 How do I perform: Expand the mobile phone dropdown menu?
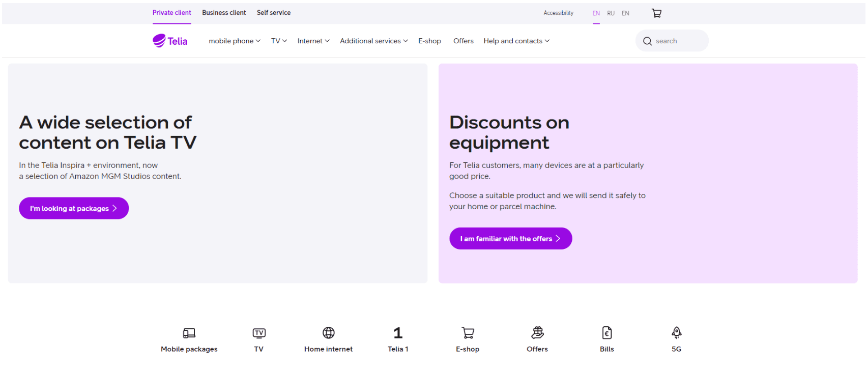click(235, 41)
